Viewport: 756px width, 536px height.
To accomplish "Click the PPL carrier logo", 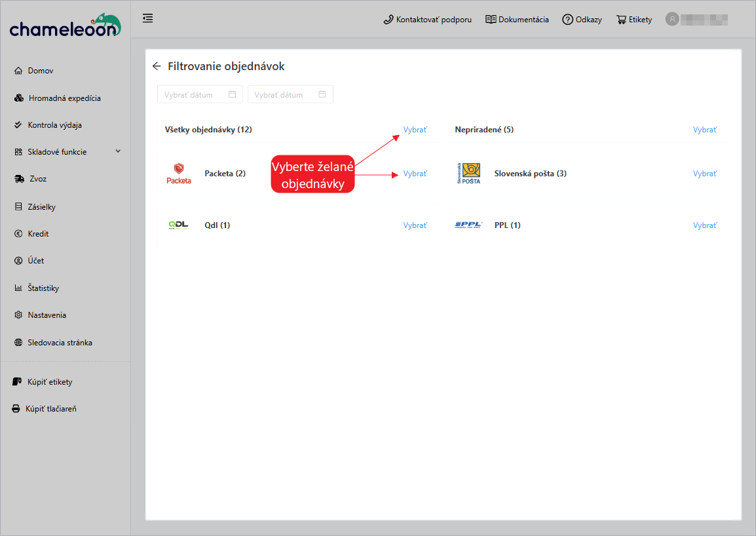I will [x=468, y=225].
